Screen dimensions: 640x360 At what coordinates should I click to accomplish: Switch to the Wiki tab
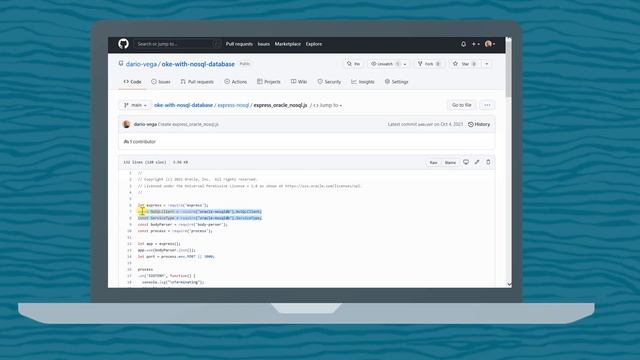(x=299, y=82)
